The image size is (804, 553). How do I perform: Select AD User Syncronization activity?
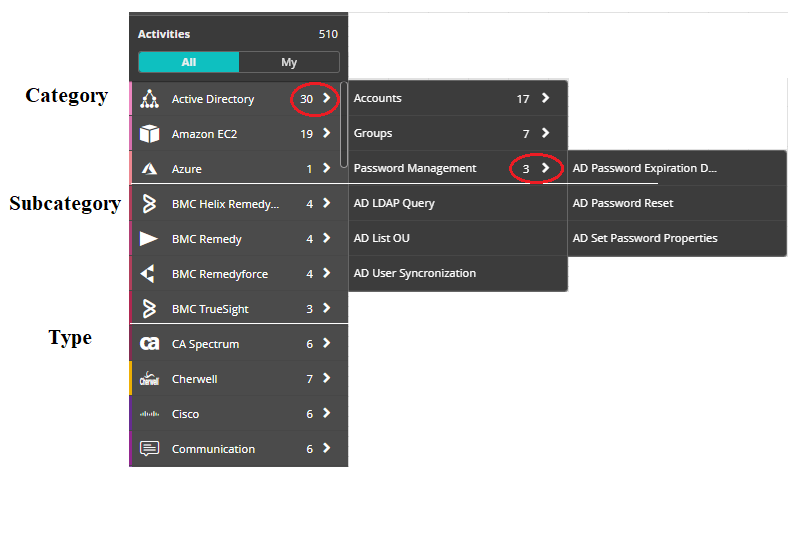point(458,273)
